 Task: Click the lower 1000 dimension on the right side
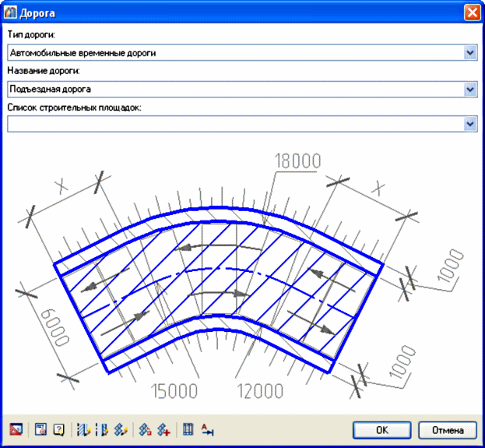[x=402, y=362]
